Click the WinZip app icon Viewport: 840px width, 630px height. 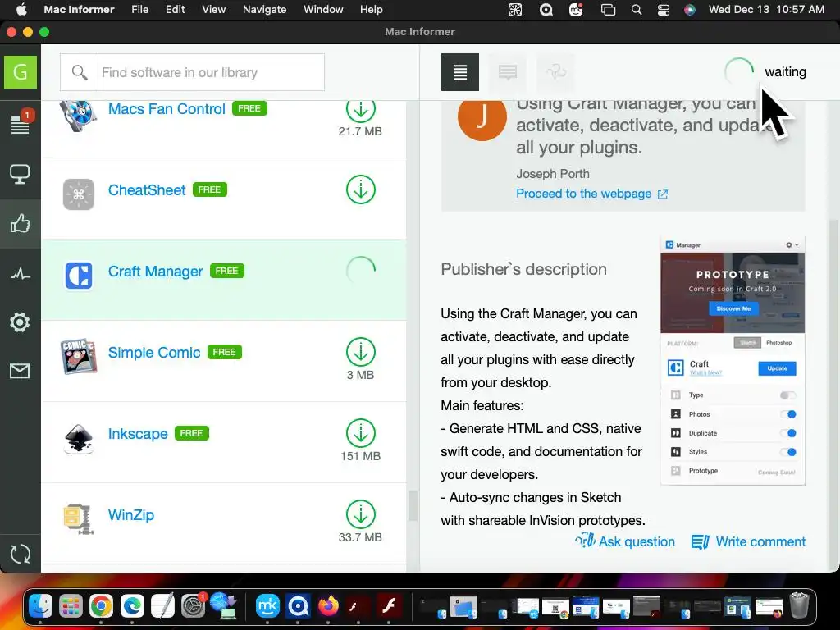click(79, 519)
